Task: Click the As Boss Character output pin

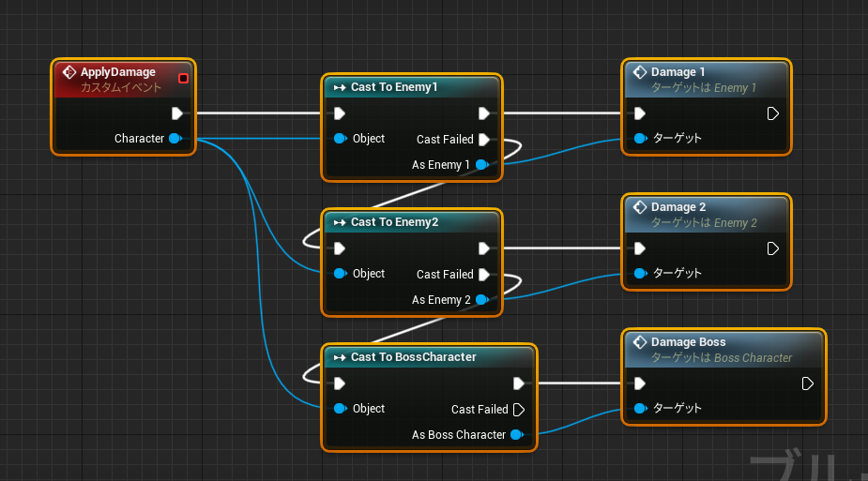Action: (517, 434)
